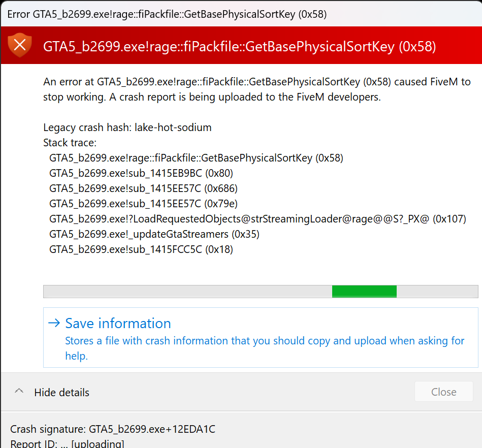
Task: Select the LoadRequestedObjects stack trace line
Action: click(258, 219)
